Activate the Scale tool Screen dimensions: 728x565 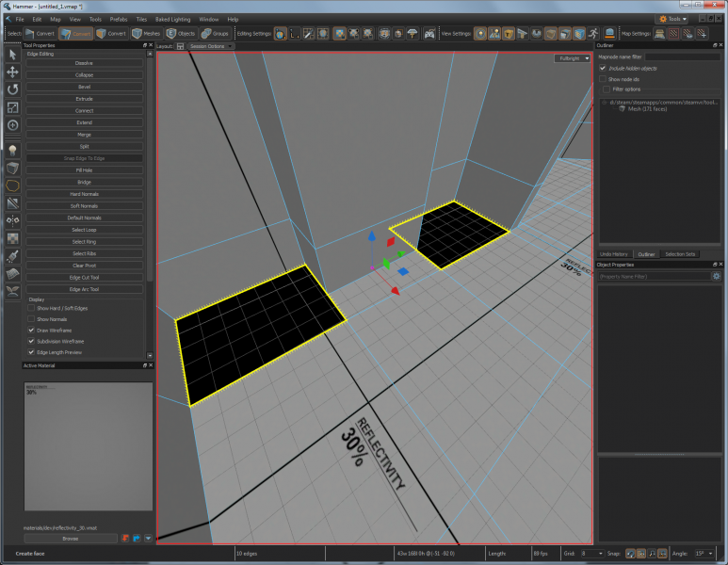12,107
